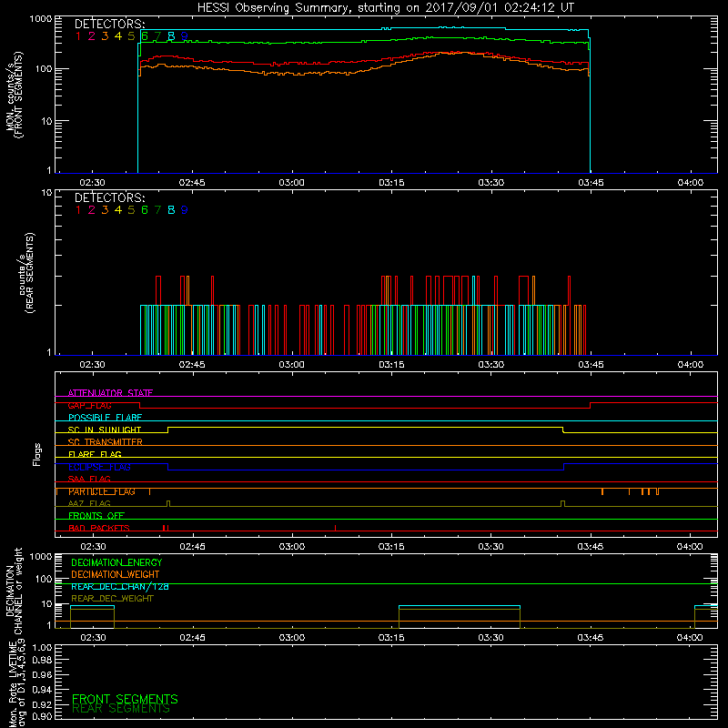Click detector 3 in front segments legend
This screenshot has height=728, width=728.
(105, 36)
